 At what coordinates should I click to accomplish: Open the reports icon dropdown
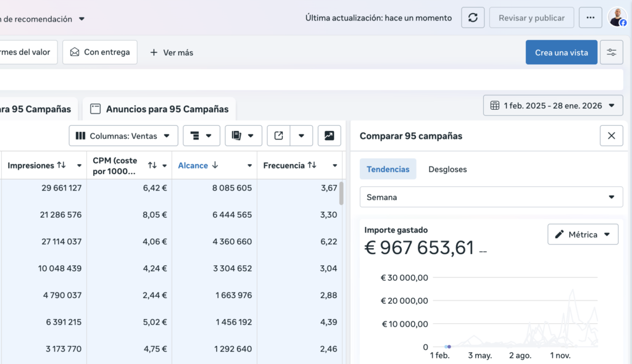[243, 136]
